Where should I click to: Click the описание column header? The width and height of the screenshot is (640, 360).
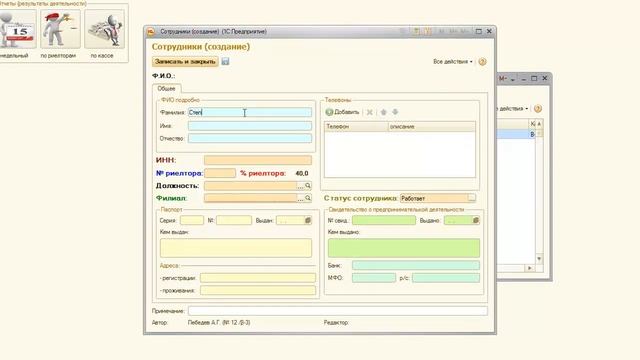432,127
